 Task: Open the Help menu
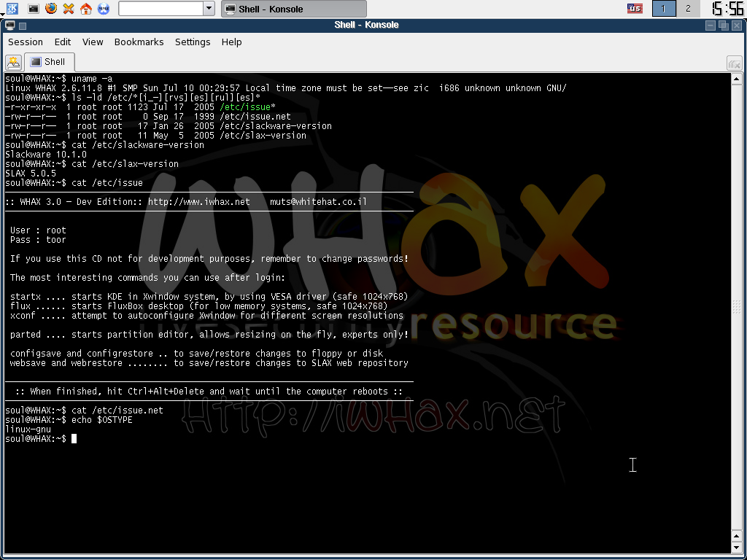tap(231, 42)
